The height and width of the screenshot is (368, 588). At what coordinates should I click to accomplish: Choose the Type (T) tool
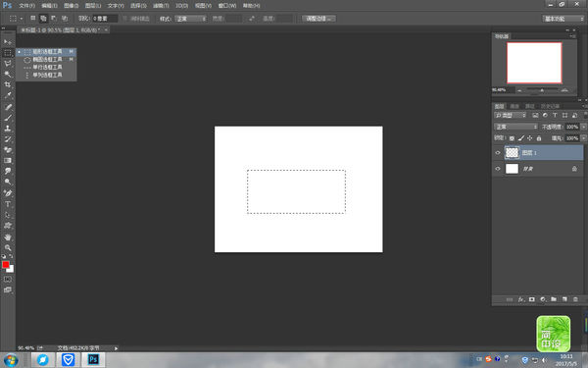pos(8,204)
